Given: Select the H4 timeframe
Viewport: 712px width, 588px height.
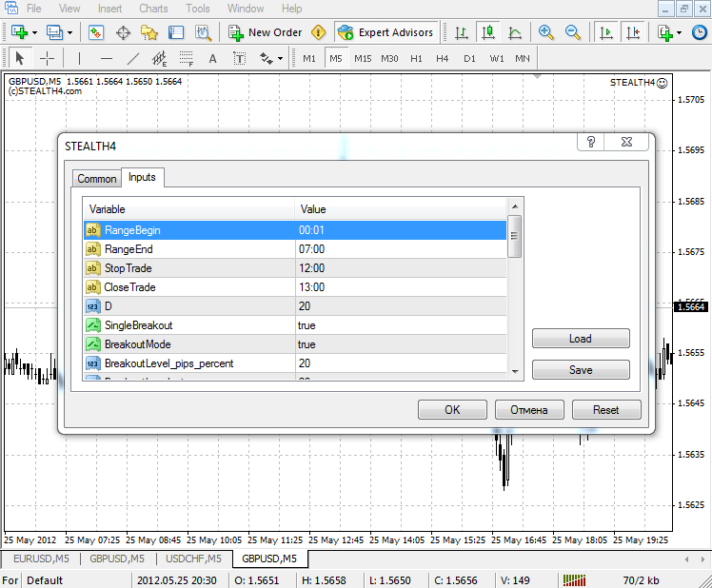Looking at the screenshot, I should 443,59.
